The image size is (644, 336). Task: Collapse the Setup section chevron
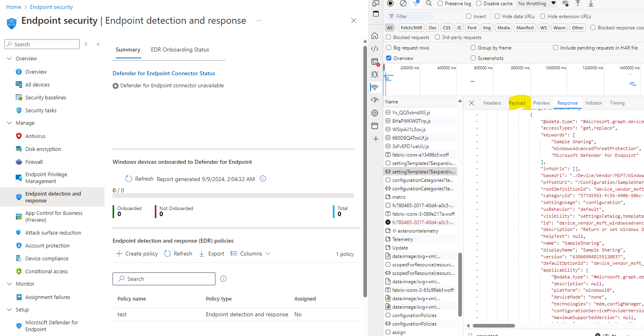click(x=9, y=309)
